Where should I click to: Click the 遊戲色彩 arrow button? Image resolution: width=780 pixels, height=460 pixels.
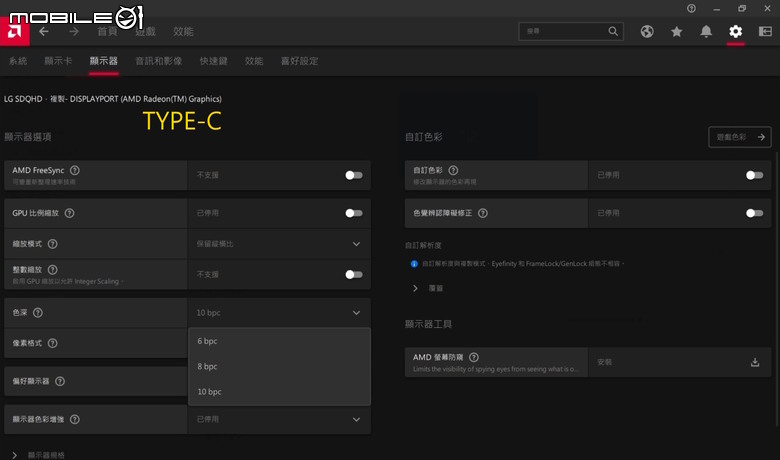(x=740, y=137)
